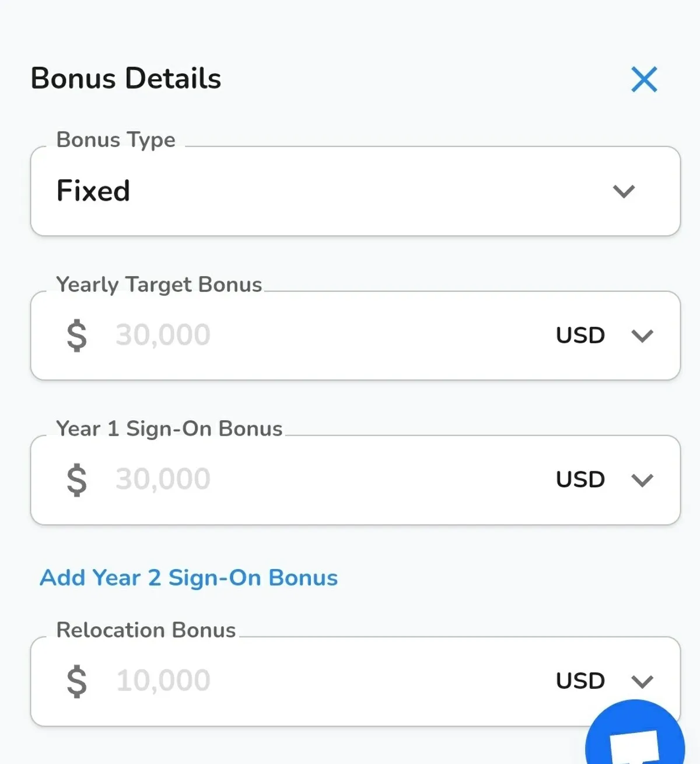Enter the Relocation Bonus amount field
This screenshot has height=764, width=700.
point(327,681)
